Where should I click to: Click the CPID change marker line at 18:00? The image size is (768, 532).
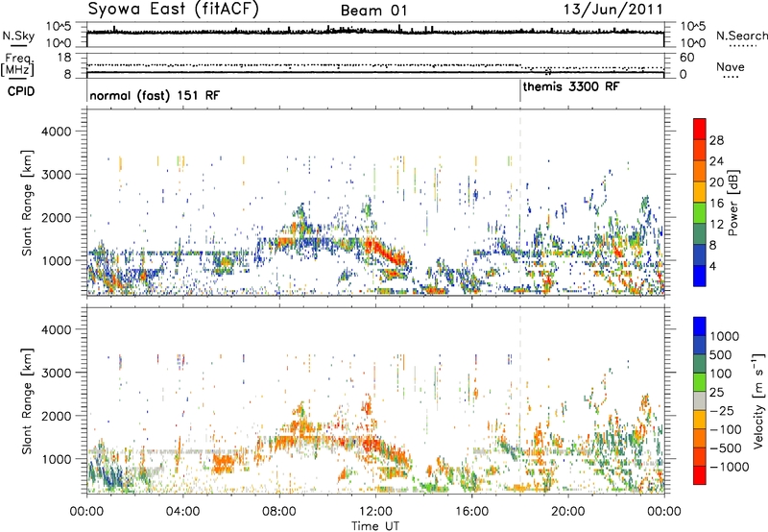[x=520, y=91]
